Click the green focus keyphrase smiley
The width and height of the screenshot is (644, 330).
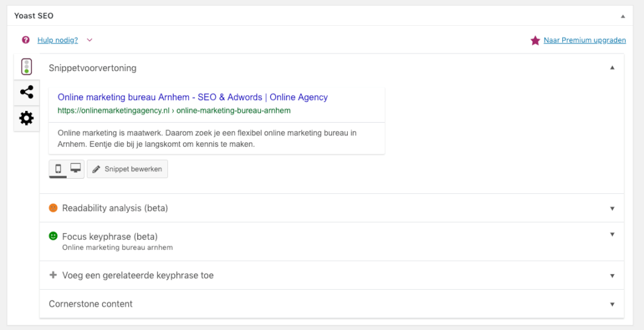pyautogui.click(x=53, y=236)
